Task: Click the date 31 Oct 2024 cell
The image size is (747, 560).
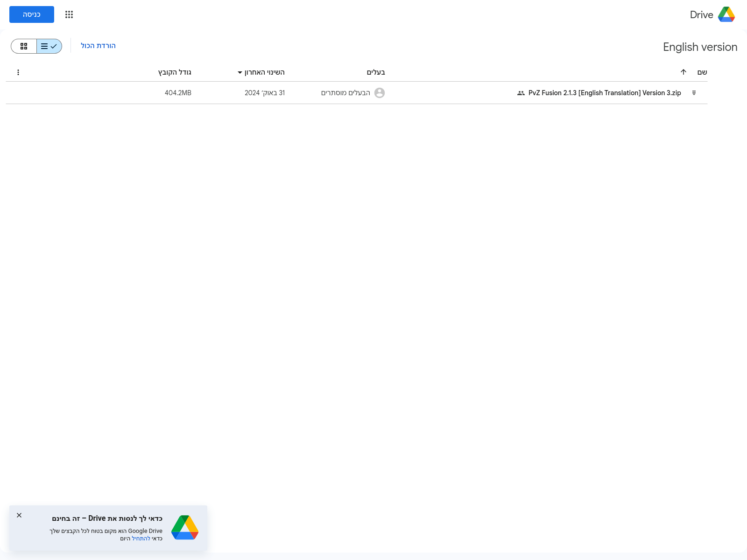Action: coord(265,93)
